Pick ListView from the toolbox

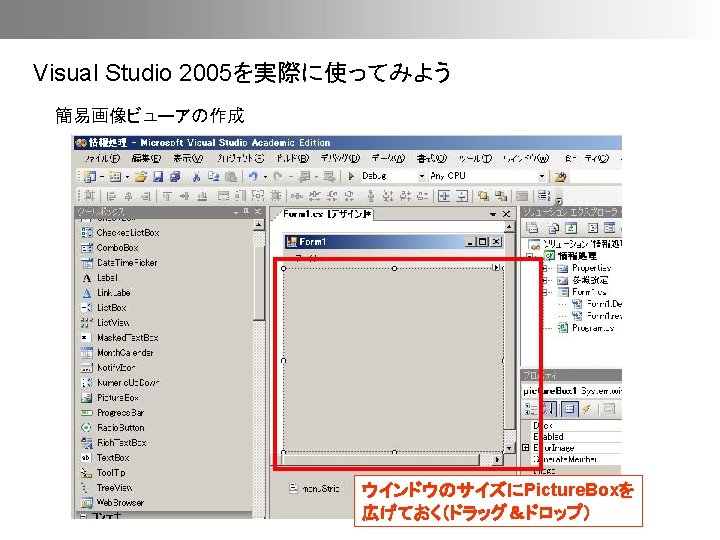[x=105, y=323]
